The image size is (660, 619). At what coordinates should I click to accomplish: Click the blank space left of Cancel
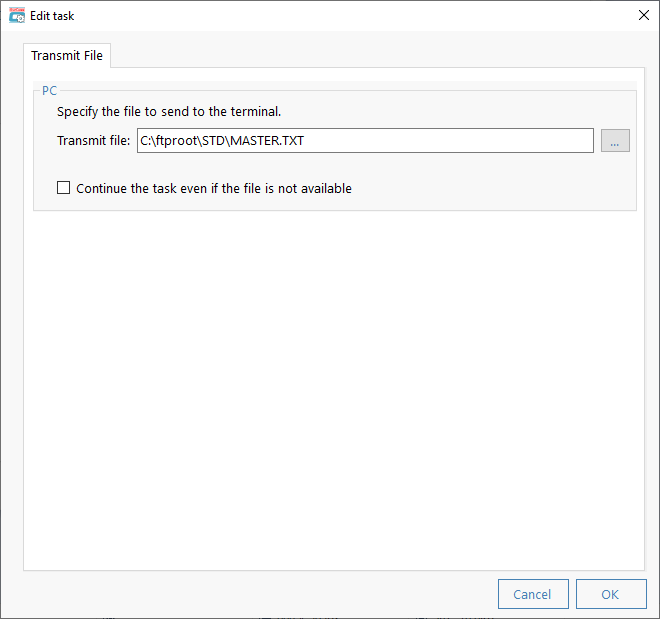click(x=260, y=594)
